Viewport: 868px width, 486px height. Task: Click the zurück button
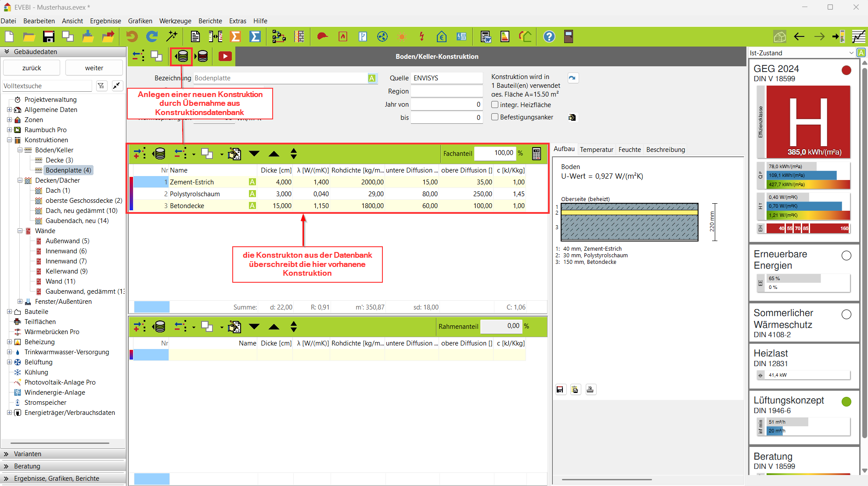32,68
